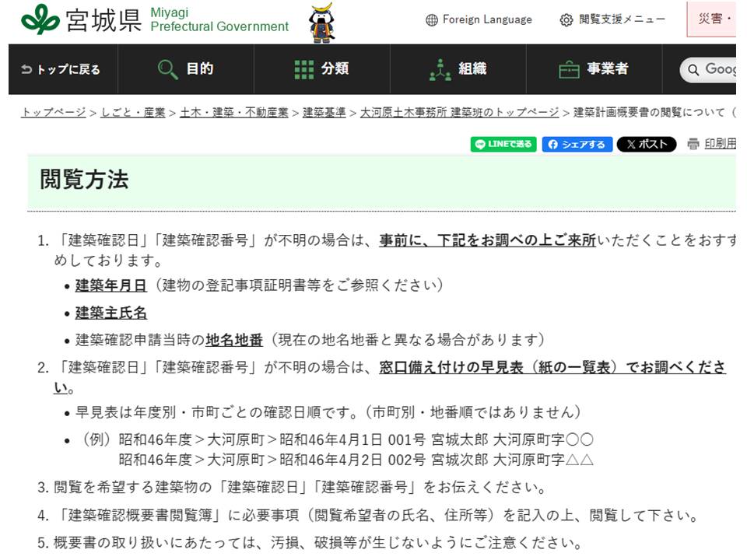Visit the 大河原土木事務所 建築班のトップページ link
The width and height of the screenshot is (747, 560).
(x=459, y=111)
